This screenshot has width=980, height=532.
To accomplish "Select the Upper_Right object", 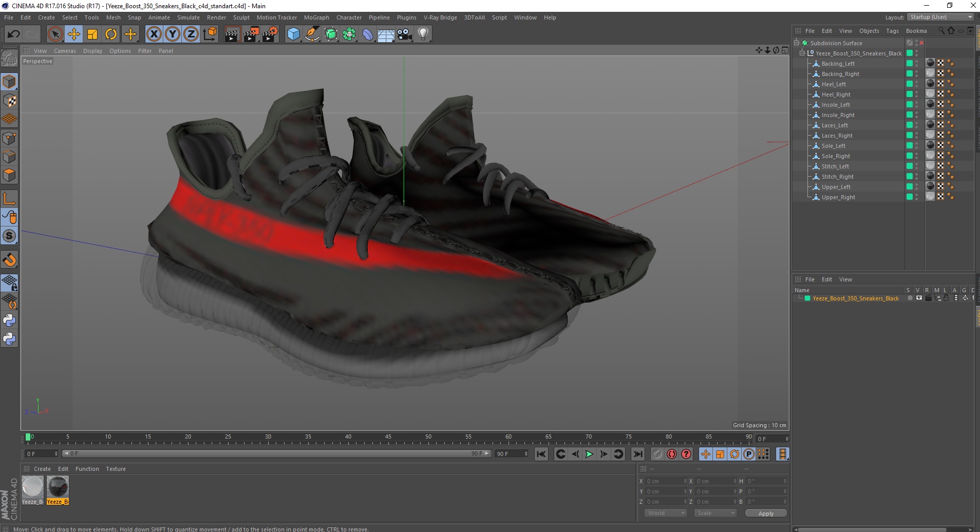I will [x=838, y=197].
